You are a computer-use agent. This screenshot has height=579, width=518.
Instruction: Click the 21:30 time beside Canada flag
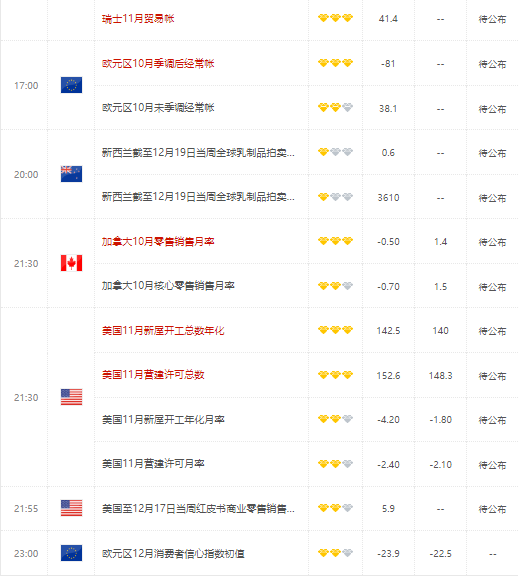coord(26,264)
